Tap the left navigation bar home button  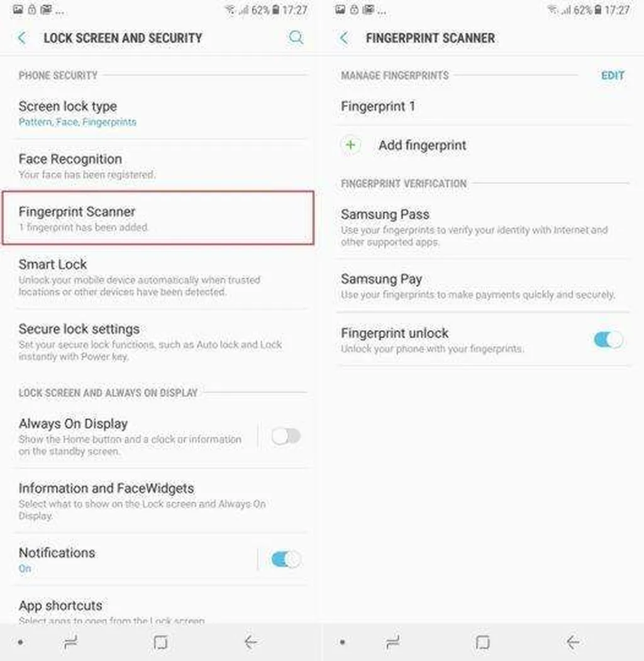coord(160,643)
